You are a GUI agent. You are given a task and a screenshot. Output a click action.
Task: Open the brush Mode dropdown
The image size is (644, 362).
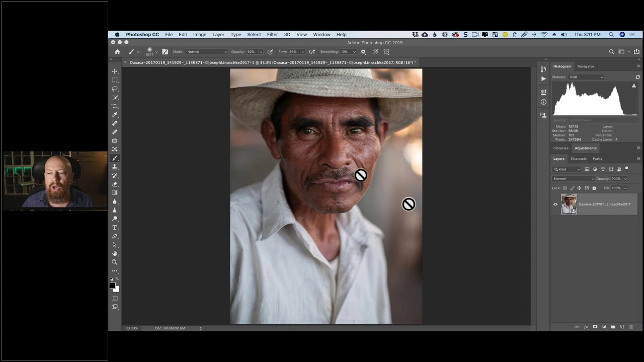[207, 52]
